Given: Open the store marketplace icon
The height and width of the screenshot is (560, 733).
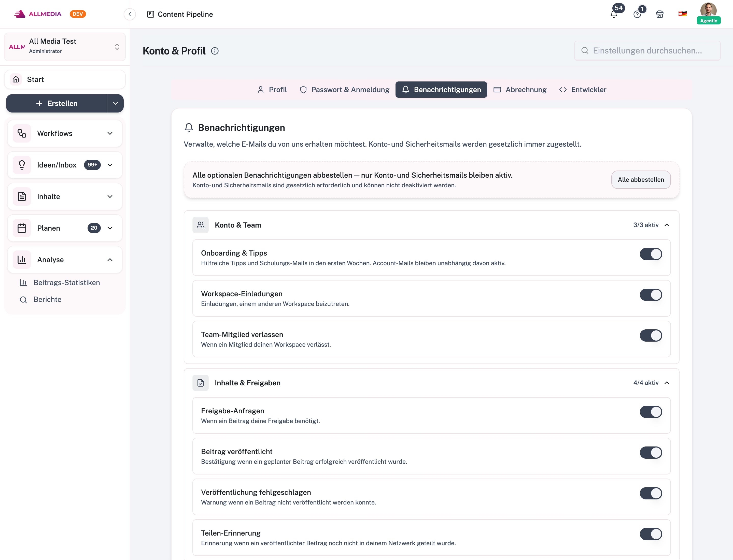Looking at the screenshot, I should (659, 14).
